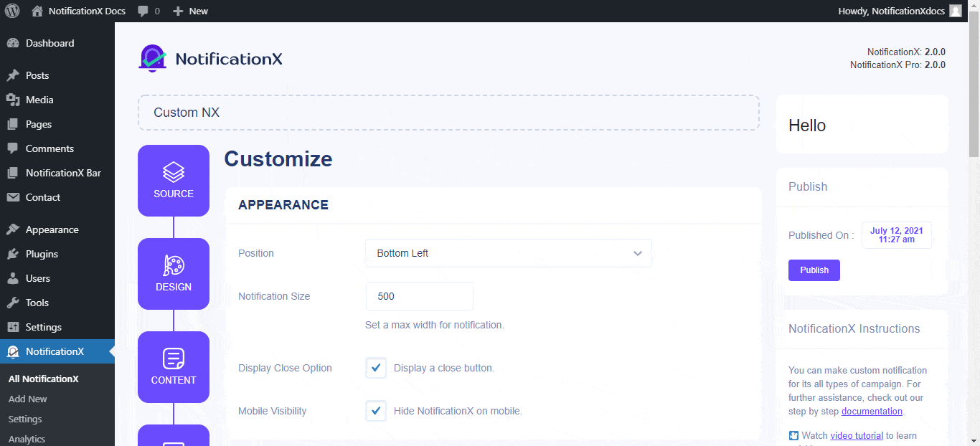Edit the Custom NX title field

[x=448, y=113]
